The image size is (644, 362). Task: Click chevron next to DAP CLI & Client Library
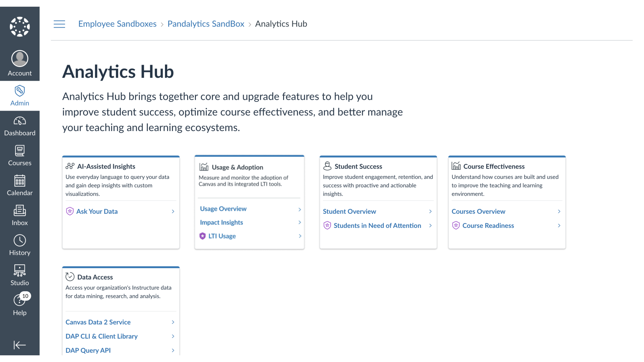point(173,336)
